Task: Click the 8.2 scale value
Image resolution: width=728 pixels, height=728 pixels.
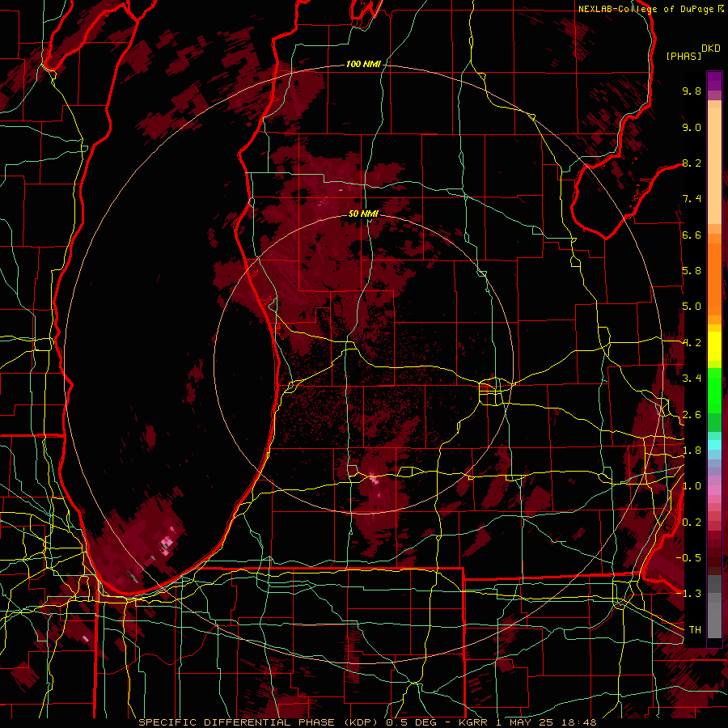Action: (692, 163)
